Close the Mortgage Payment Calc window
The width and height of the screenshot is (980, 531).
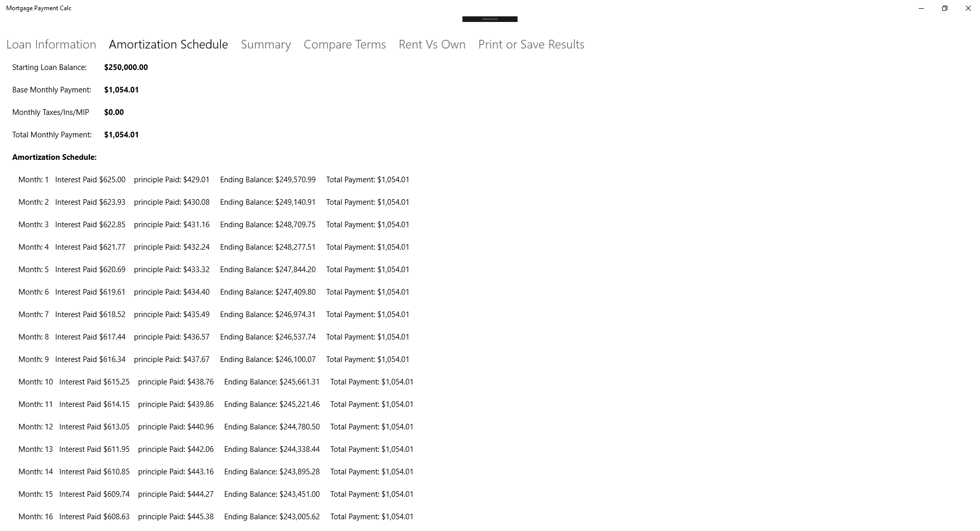pyautogui.click(x=968, y=8)
